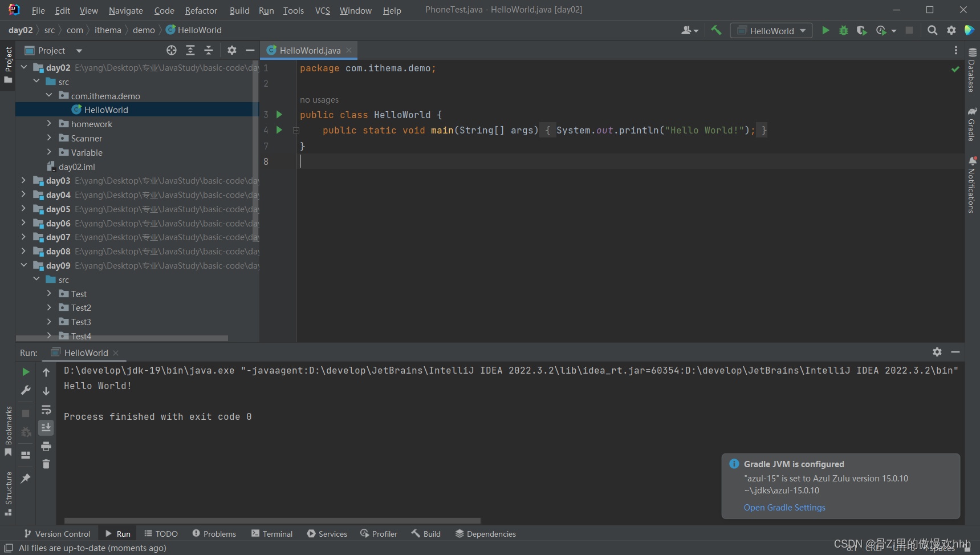The image size is (980, 555).
Task: Open Dependencies tool window
Action: coord(485,534)
